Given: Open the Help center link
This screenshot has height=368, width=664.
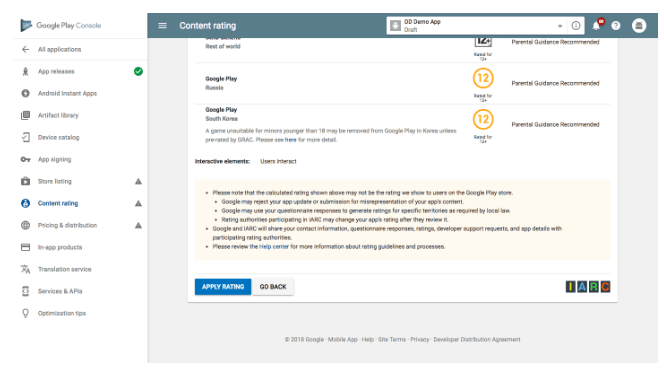Looking at the screenshot, I should point(274,247).
